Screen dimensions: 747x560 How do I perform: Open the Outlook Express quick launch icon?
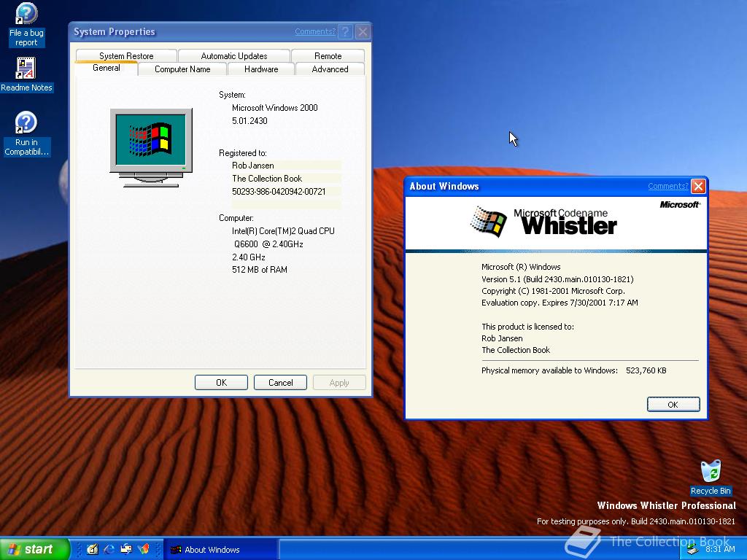pos(126,550)
